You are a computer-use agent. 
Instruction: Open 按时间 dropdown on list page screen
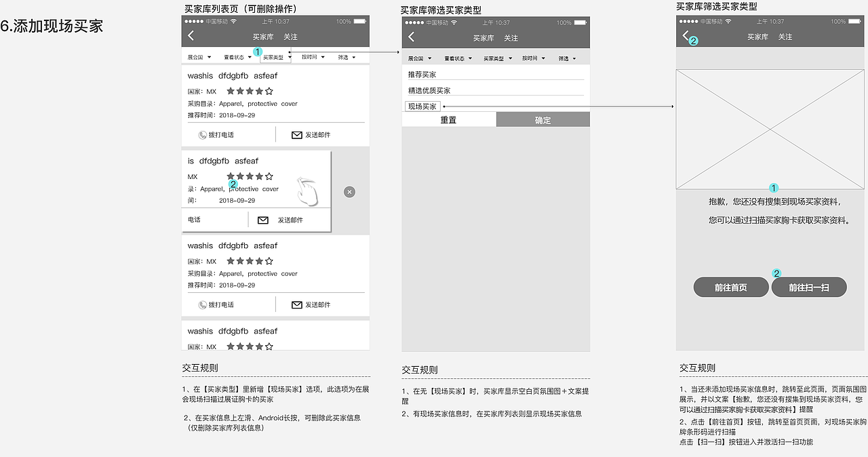pyautogui.click(x=313, y=58)
